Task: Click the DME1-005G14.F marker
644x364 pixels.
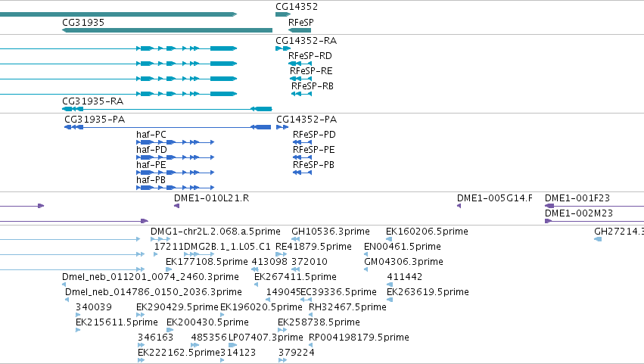Action: [459, 206]
